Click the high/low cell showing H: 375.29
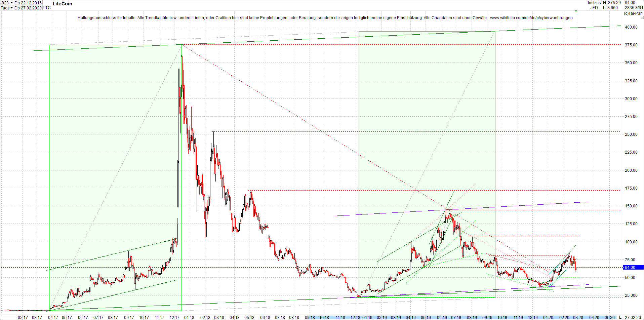 pyautogui.click(x=612, y=2)
